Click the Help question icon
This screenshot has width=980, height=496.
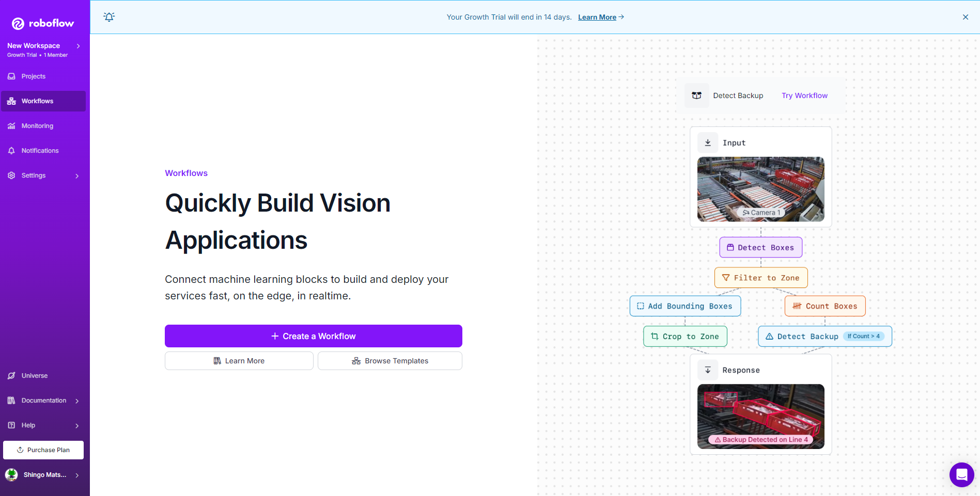[11, 425]
